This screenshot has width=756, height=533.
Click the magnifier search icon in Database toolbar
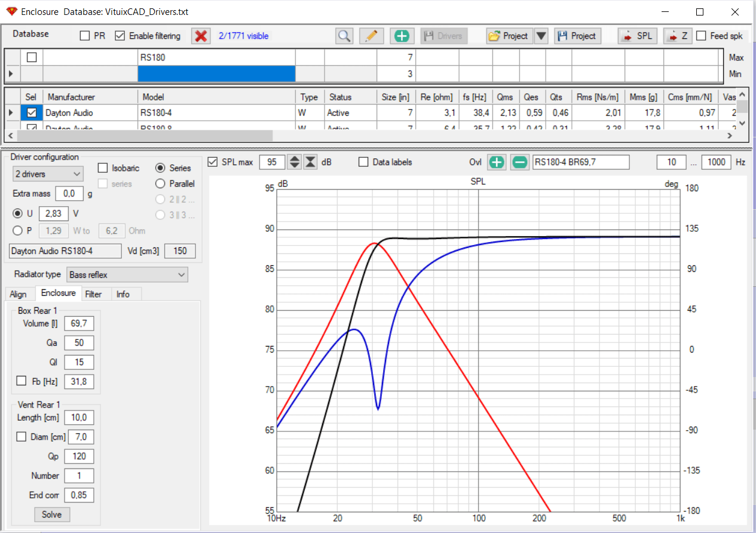(x=344, y=36)
